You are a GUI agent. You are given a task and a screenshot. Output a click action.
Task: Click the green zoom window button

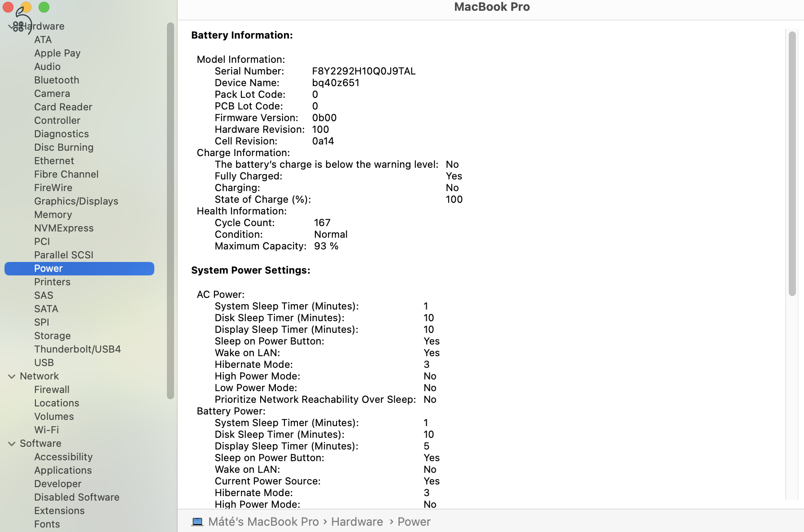click(44, 7)
